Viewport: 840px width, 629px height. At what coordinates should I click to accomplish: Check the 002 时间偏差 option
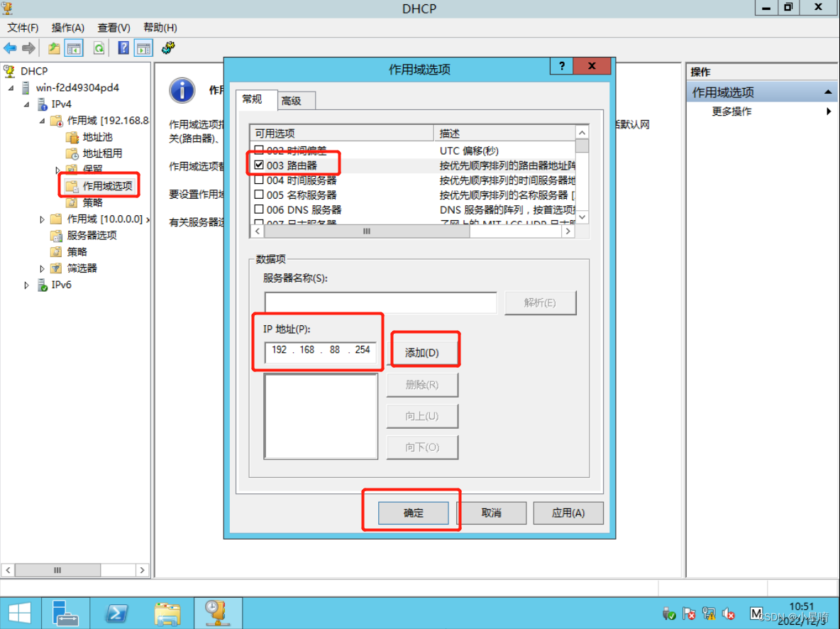(259, 150)
